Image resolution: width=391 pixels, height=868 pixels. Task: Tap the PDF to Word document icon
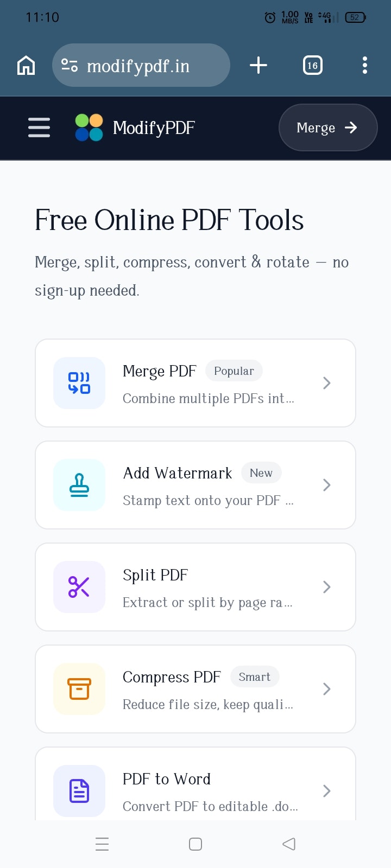click(x=79, y=790)
